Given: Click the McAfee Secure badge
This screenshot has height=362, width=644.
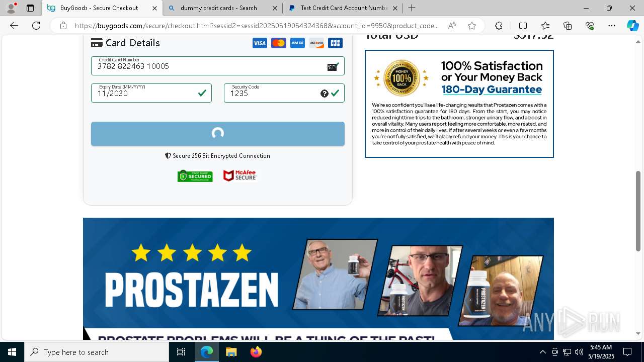Looking at the screenshot, I should coord(240,175).
